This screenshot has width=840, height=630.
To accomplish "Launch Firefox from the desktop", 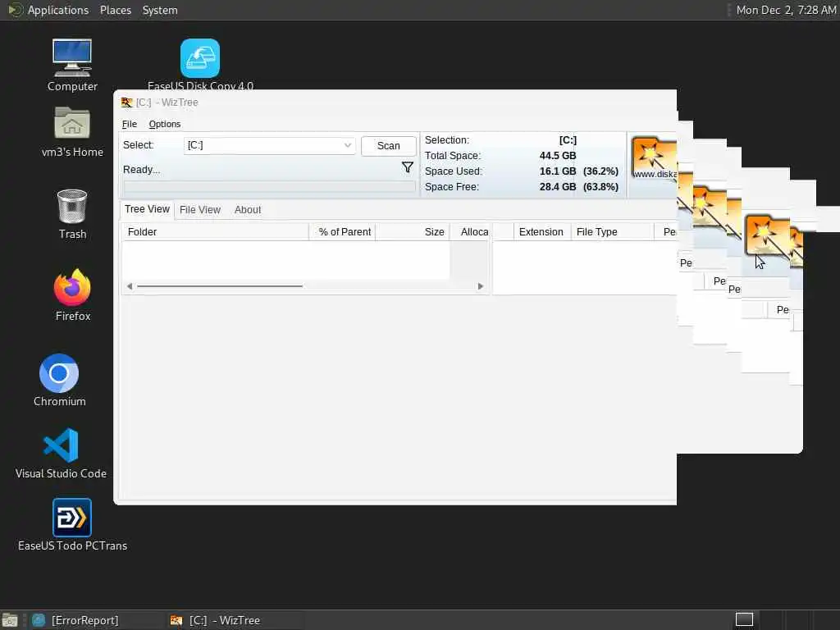I will coord(72,294).
